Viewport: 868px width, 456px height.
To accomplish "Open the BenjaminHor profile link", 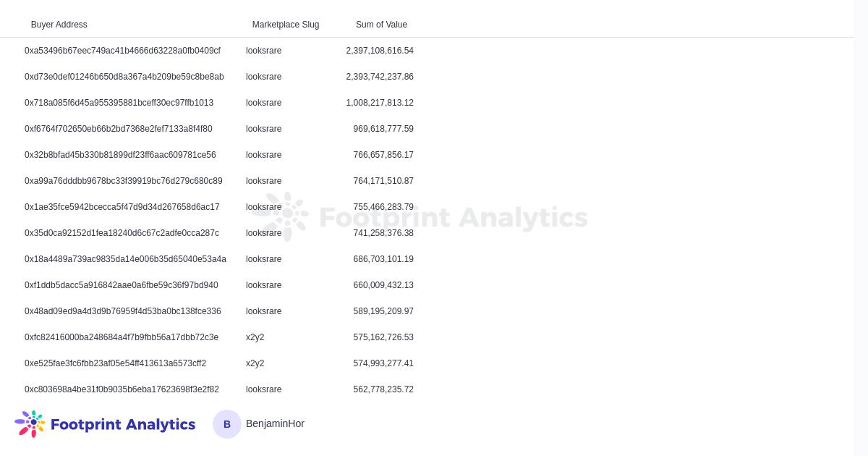I will tap(275, 423).
